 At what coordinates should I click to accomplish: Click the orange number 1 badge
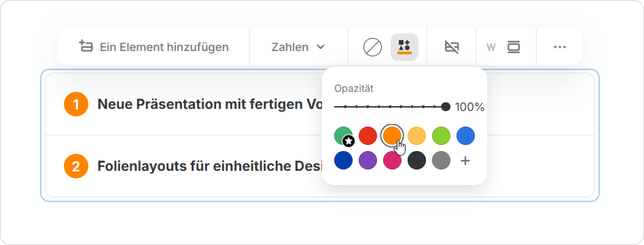(x=76, y=104)
